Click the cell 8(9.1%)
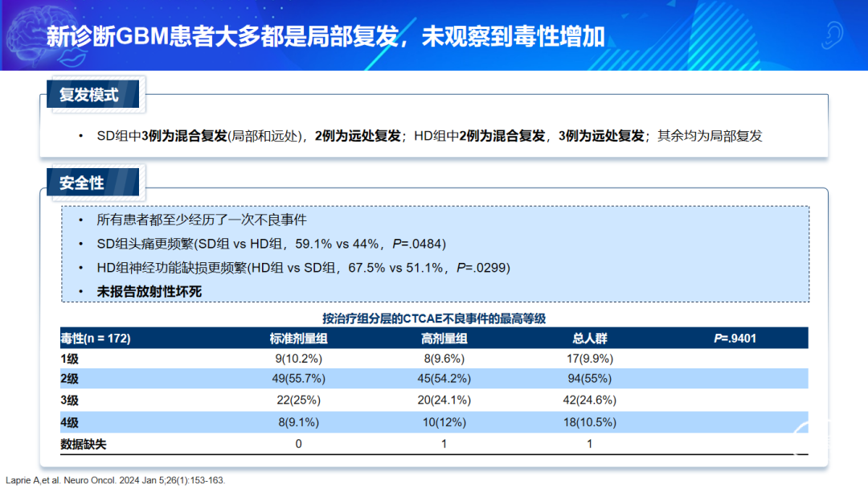 [x=298, y=422]
